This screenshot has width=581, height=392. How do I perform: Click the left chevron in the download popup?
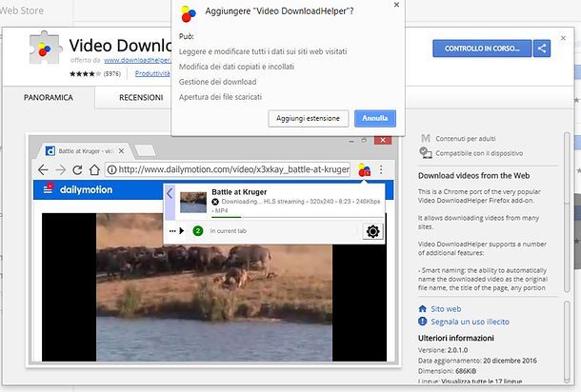[170, 193]
